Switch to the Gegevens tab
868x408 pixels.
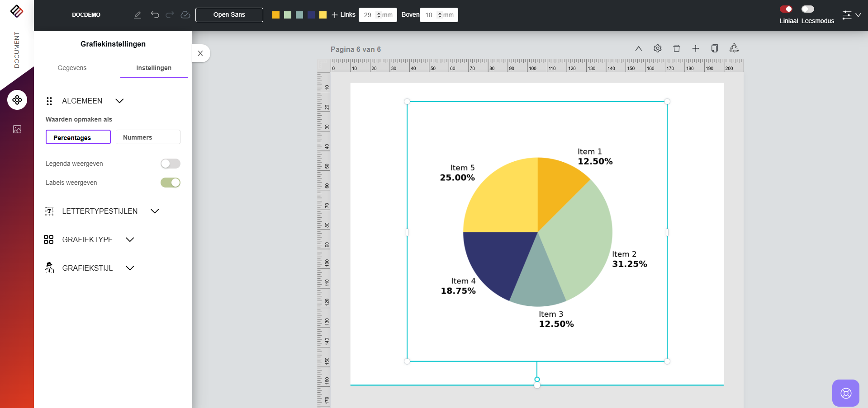pos(72,68)
